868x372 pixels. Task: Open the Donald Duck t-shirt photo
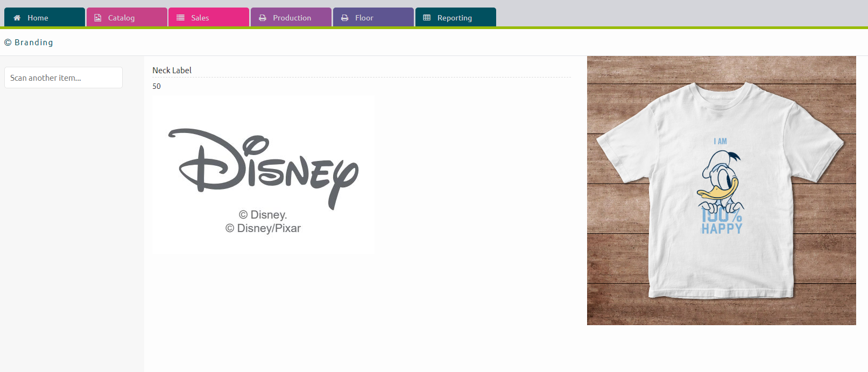722,191
